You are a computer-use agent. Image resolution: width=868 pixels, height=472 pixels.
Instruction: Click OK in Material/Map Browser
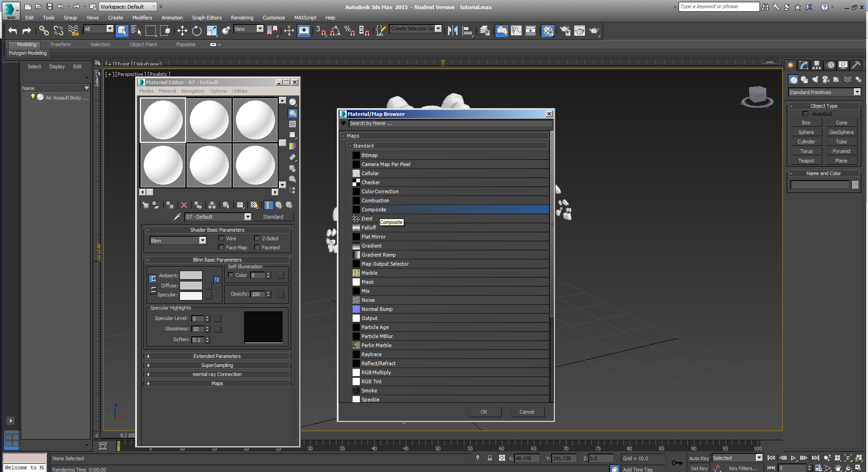pyautogui.click(x=484, y=412)
